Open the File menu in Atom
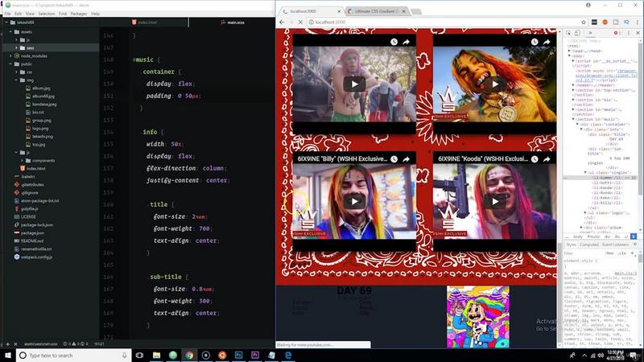The height and width of the screenshot is (362, 644). point(8,14)
